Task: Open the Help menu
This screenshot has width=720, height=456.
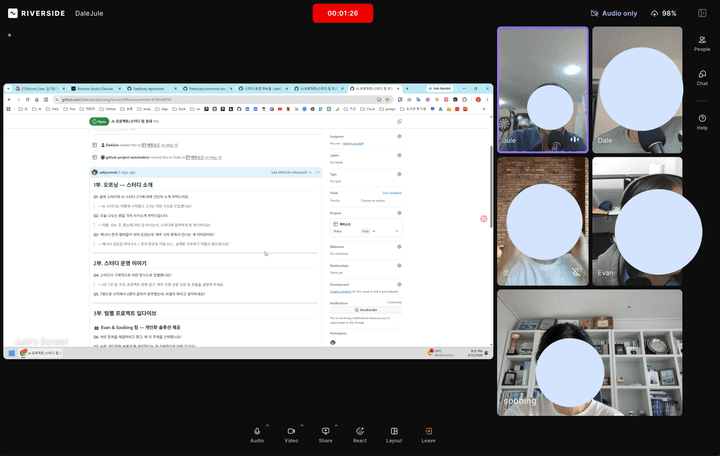Action: pos(702,122)
